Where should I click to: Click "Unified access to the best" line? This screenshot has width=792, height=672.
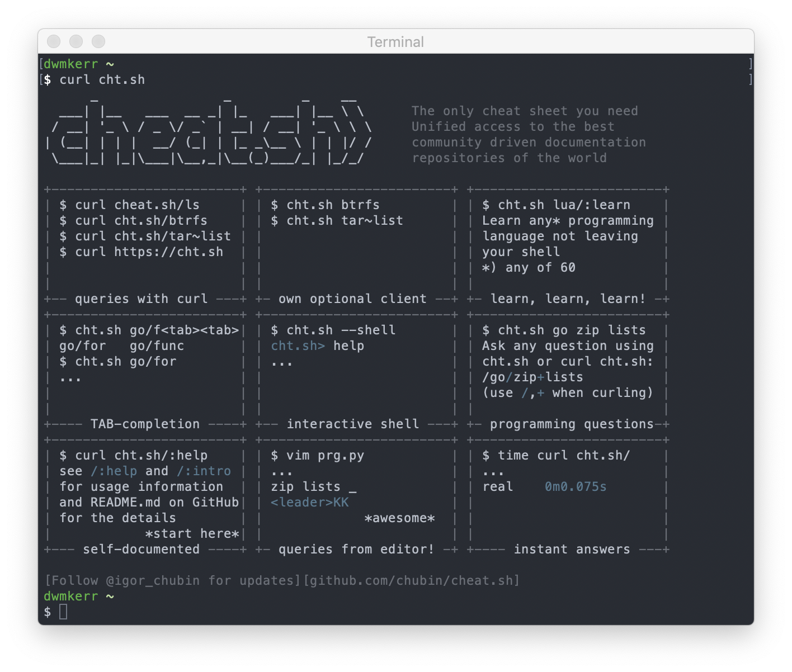[x=513, y=126]
